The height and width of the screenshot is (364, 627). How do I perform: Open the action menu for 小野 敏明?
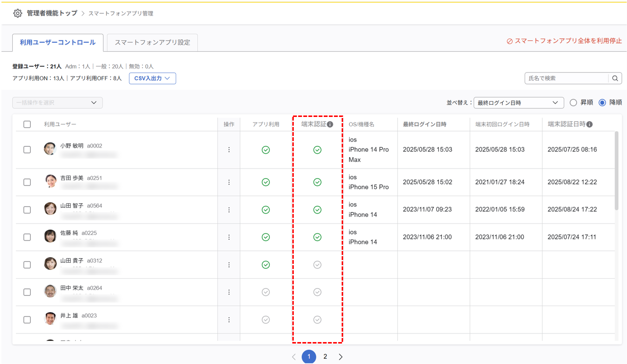click(x=229, y=150)
